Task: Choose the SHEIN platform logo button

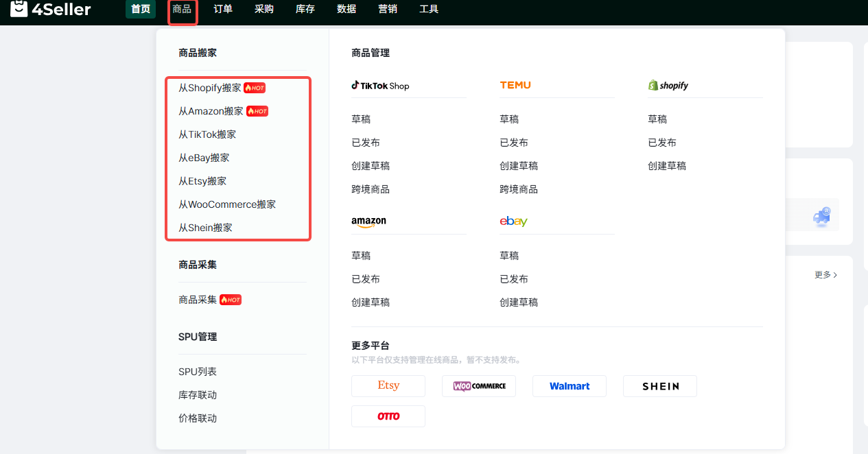Action: (660, 386)
